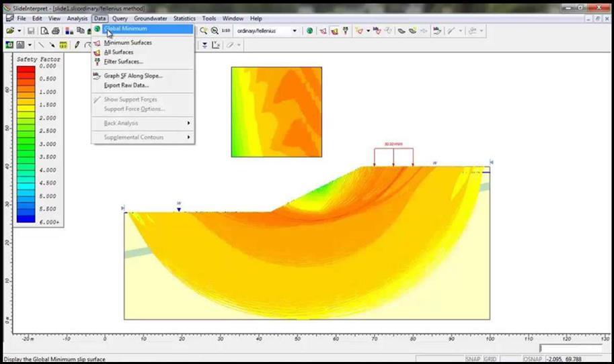614x364 pixels.
Task: Click the Print Preview icon
Action: [44, 31]
